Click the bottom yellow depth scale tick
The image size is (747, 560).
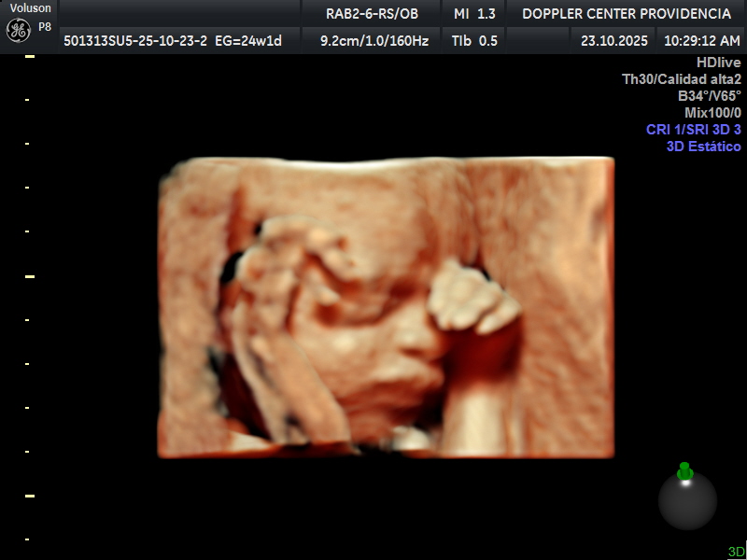[30, 496]
